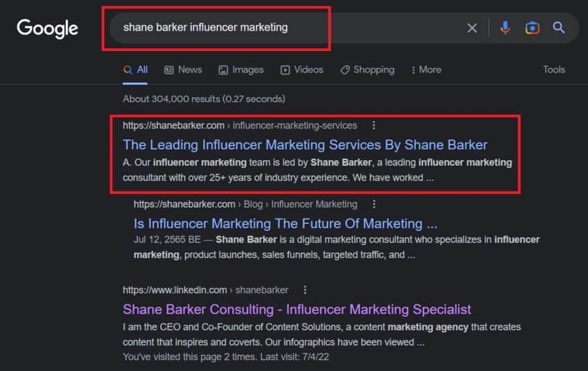The height and width of the screenshot is (371, 588).
Task: Open options dots beside influencer-marketing-services result
Action: 374,125
